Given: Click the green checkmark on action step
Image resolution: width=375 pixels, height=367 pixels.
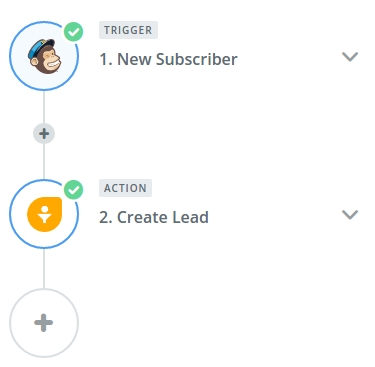Looking at the screenshot, I should pyautogui.click(x=73, y=190).
